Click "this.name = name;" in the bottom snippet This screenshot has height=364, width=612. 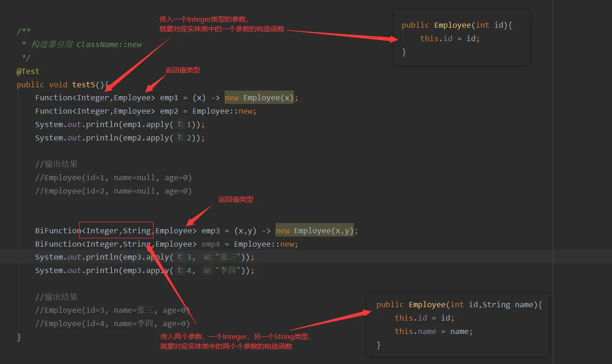[x=434, y=332]
